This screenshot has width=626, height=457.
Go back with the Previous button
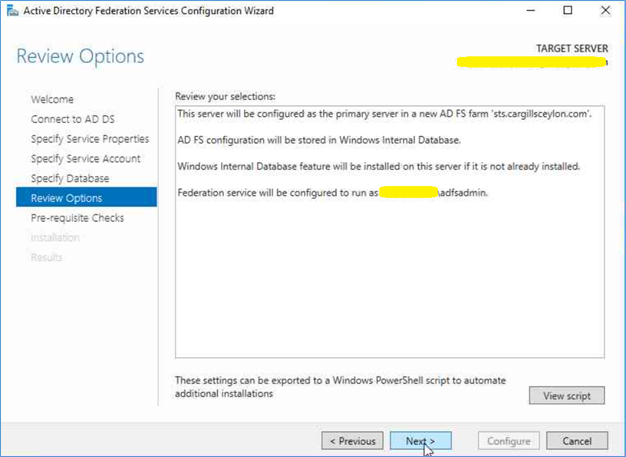[352, 441]
